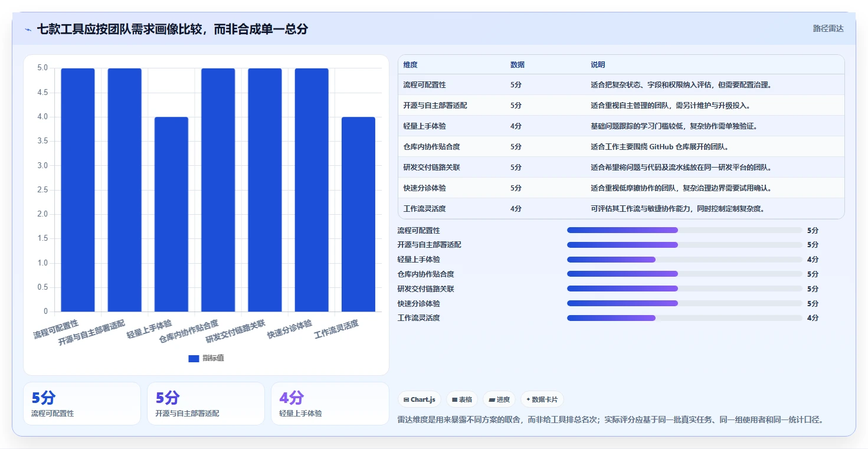868x449 pixels.
Task: Click the 快速分诊体验 bar in the chart
Action: click(x=312, y=190)
